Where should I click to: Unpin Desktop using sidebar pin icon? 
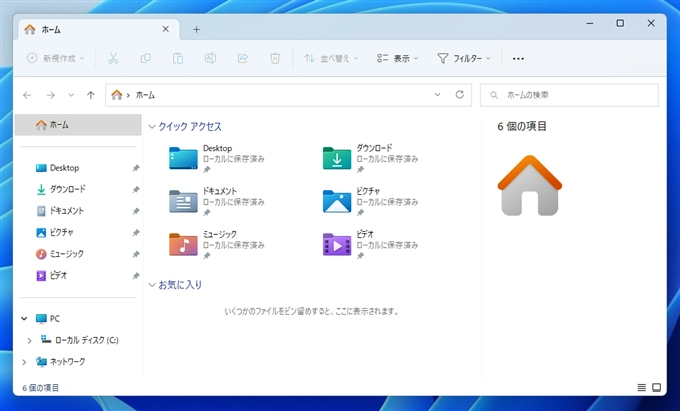click(136, 168)
